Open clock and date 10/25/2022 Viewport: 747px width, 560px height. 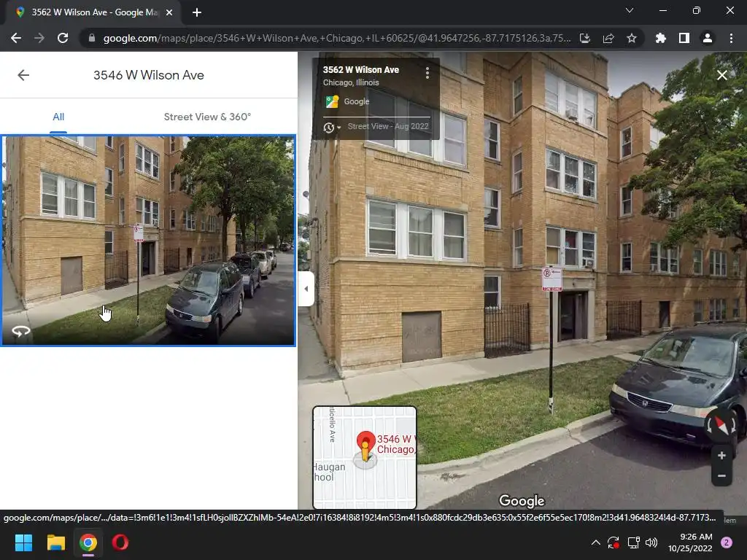tap(690, 542)
